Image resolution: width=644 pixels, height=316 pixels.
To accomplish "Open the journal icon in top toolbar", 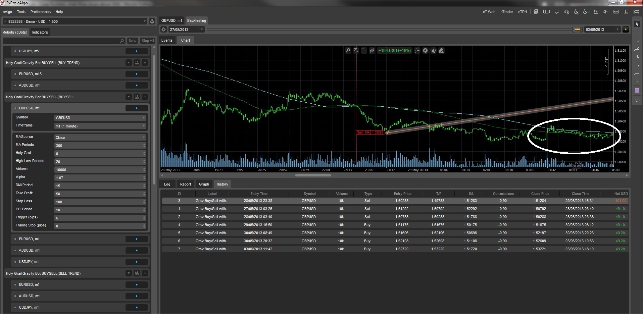I will click(536, 12).
